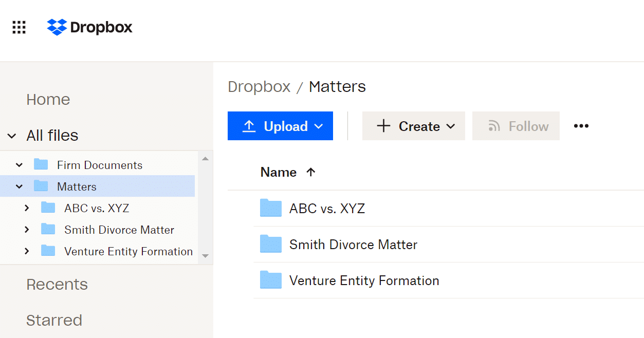Viewport: 644px width, 338px height.
Task: Click the Follow button
Action: 516,126
